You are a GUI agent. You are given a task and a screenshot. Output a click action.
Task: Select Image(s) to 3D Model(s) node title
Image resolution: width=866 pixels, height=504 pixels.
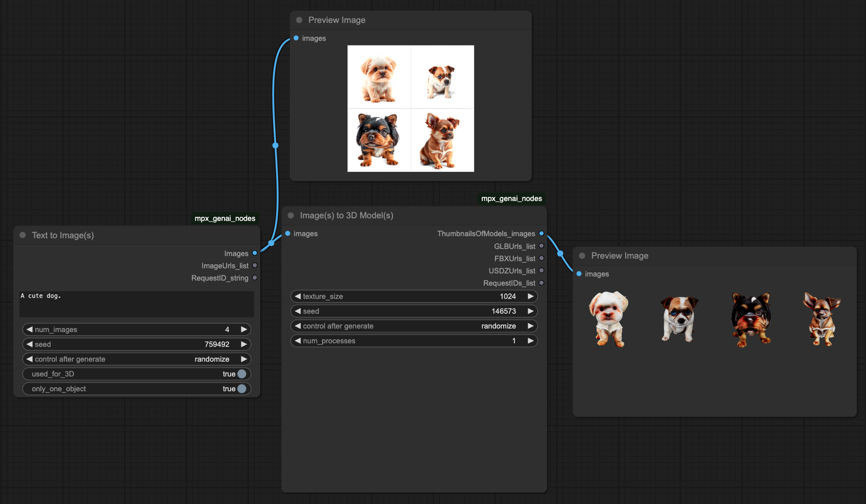pyautogui.click(x=347, y=215)
